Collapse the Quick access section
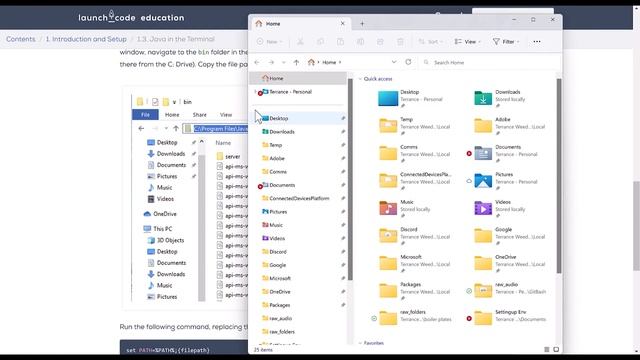The height and width of the screenshot is (360, 640). tap(360, 79)
